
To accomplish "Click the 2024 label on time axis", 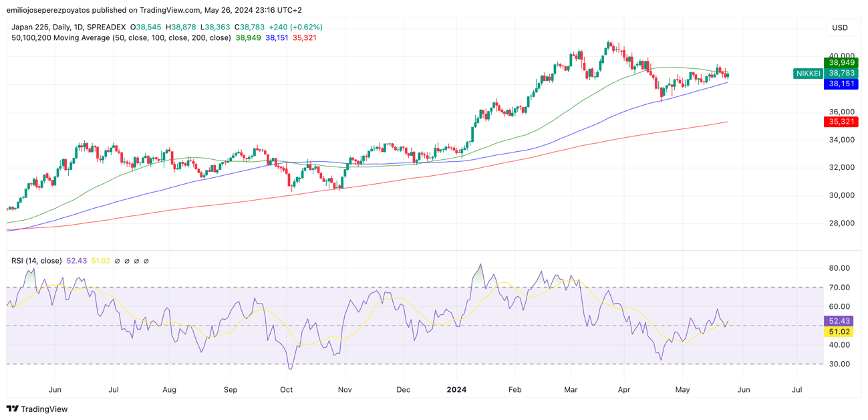I will (x=456, y=389).
